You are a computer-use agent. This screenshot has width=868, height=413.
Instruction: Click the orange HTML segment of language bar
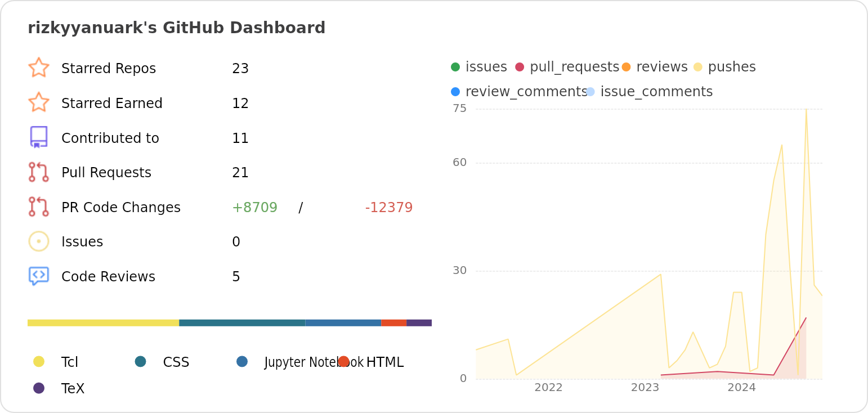point(394,323)
